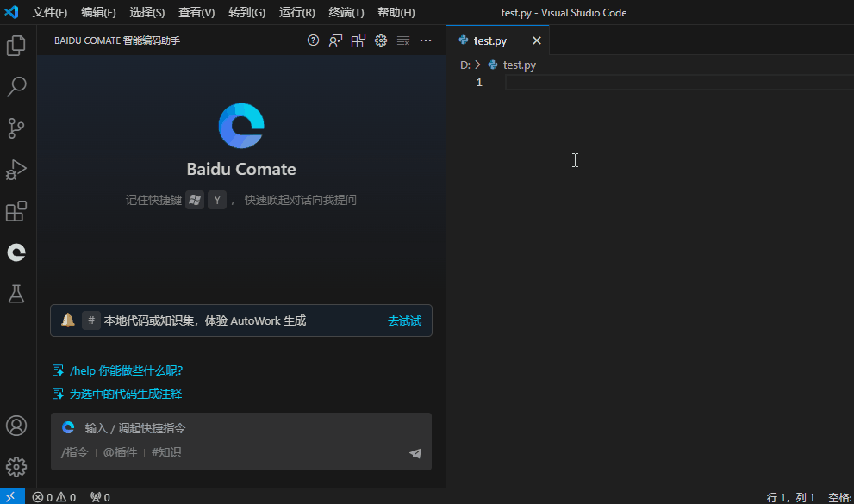
Task: Clear conversation with the list-clear icon
Action: click(x=403, y=40)
